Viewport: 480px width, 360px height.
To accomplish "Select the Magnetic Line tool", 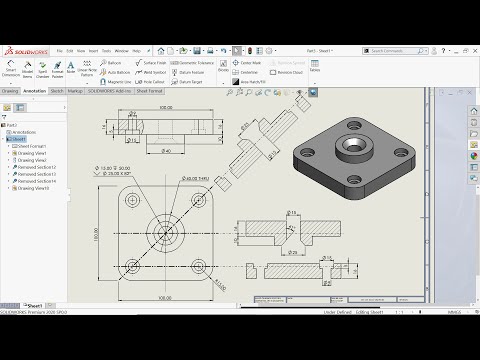I will point(116,82).
